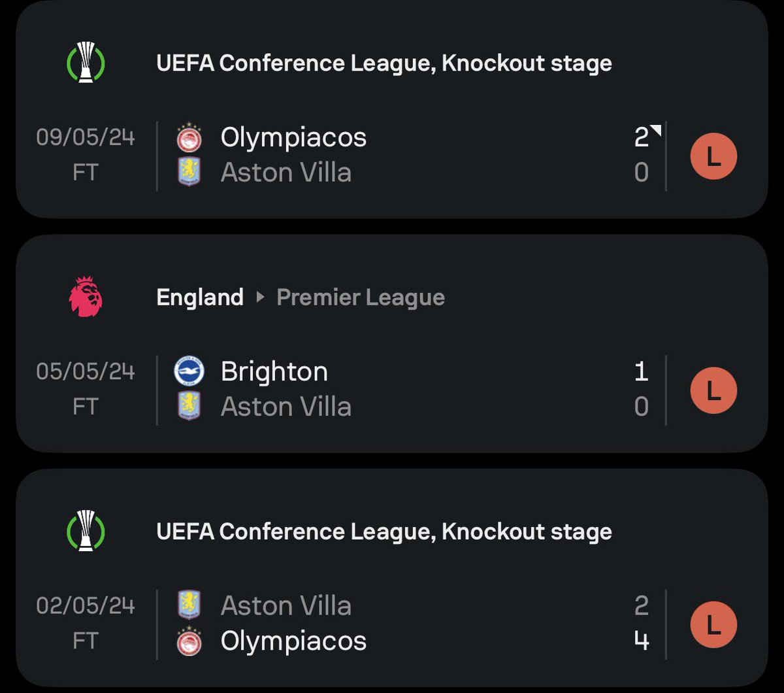Click the arrow between England and Premier League
The width and height of the screenshot is (784, 693).
260,297
